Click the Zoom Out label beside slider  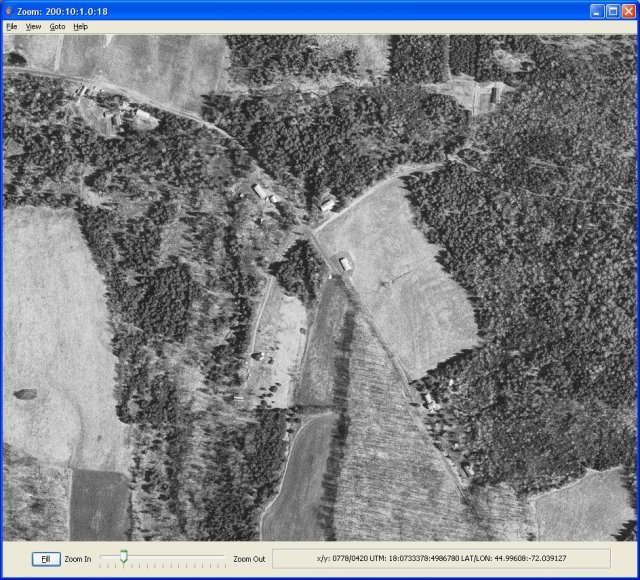tap(249, 559)
